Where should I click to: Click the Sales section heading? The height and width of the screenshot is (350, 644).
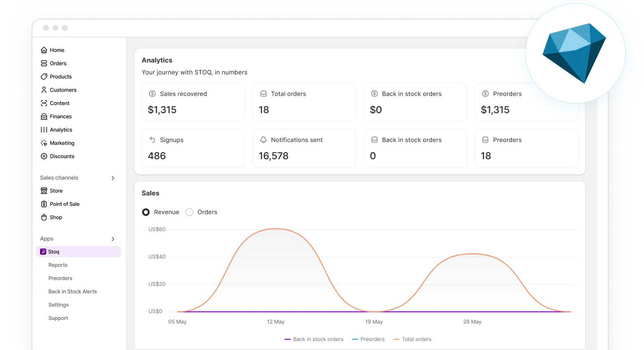(x=150, y=193)
